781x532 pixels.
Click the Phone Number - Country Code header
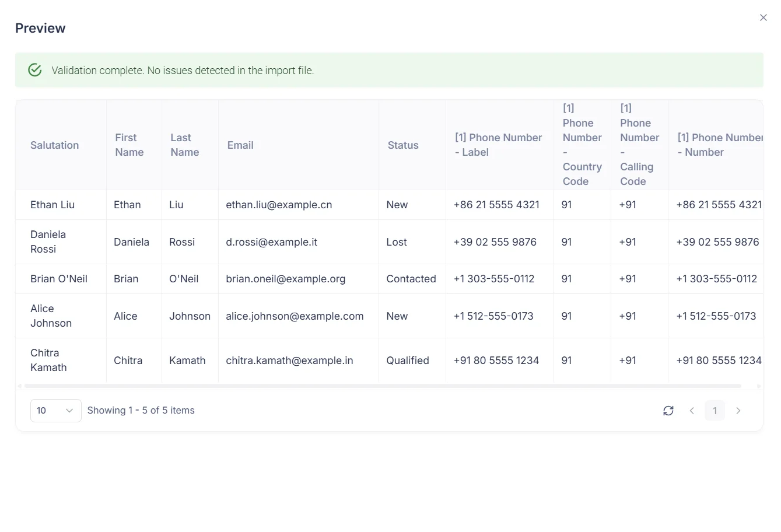tap(582, 145)
